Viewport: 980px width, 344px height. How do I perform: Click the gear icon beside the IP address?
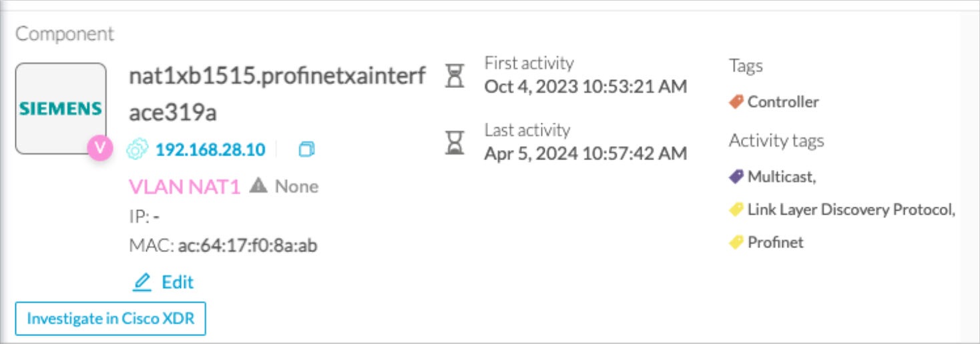click(137, 150)
